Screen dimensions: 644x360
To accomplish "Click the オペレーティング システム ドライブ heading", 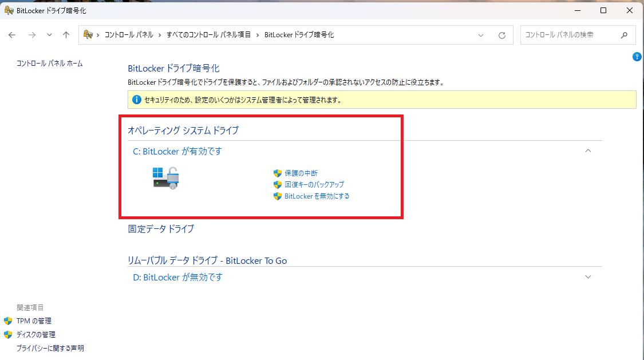I will pyautogui.click(x=183, y=130).
